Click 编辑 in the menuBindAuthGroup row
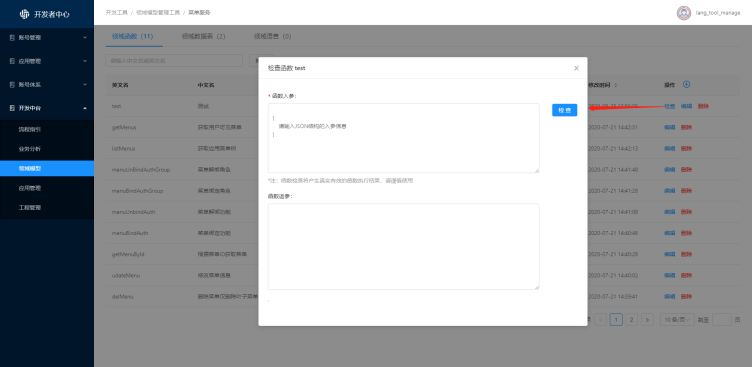752x367 pixels. click(x=670, y=191)
